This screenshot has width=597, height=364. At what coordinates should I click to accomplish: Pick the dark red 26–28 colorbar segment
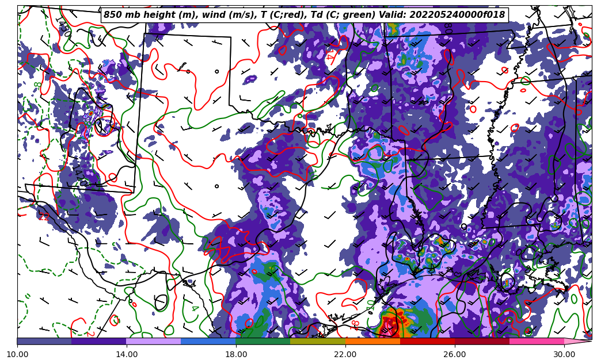pyautogui.click(x=482, y=341)
